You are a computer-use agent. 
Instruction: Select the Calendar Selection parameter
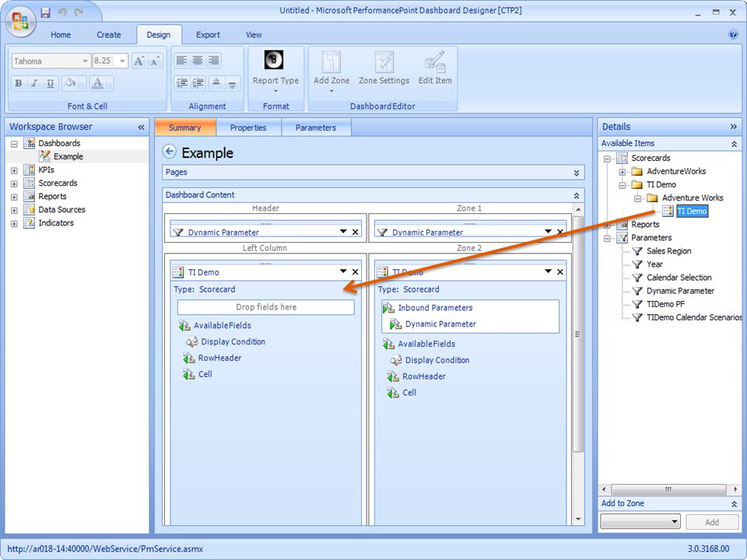pyautogui.click(x=679, y=278)
